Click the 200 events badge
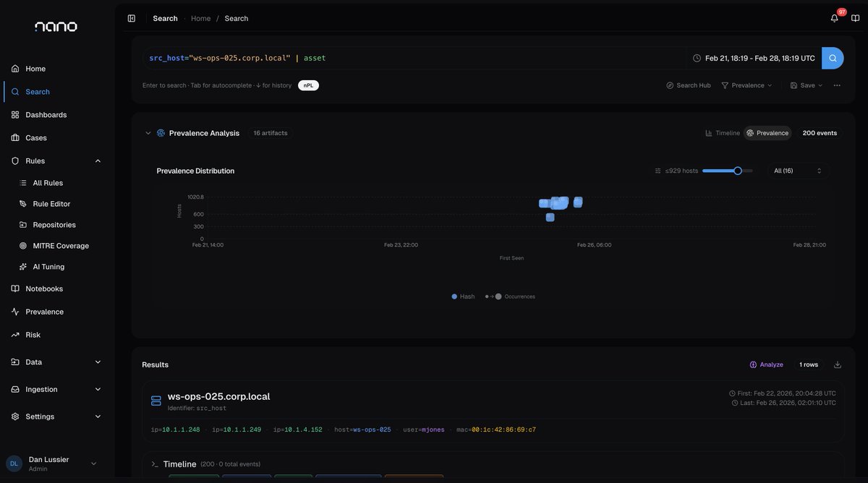The width and height of the screenshot is (868, 483). (x=820, y=133)
